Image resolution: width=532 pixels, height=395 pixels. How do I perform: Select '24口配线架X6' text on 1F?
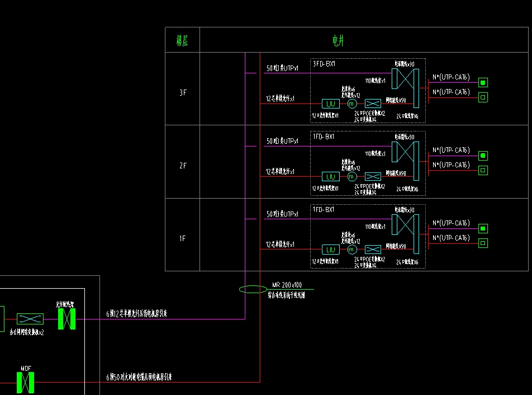tap(407, 262)
